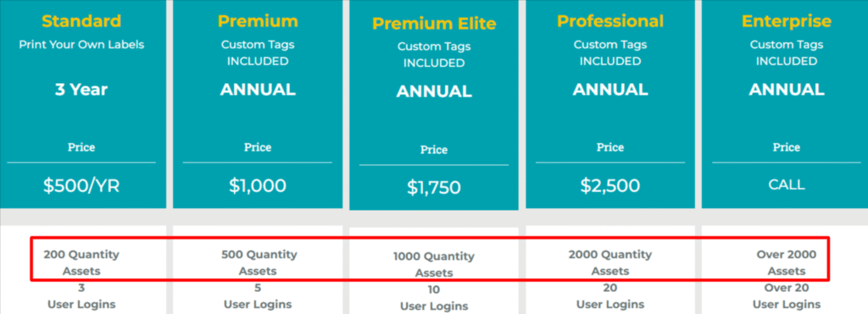Click the 200 Quantity Assets text
Viewport: 868px width, 314px height.
81,262
